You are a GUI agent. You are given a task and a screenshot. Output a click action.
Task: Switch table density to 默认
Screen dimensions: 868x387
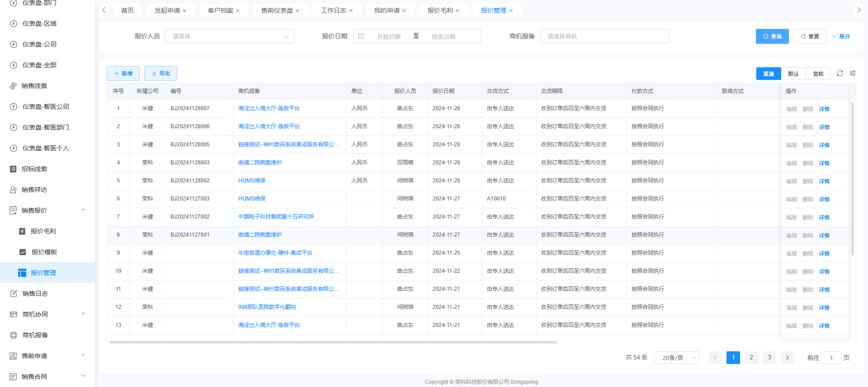pyautogui.click(x=793, y=74)
